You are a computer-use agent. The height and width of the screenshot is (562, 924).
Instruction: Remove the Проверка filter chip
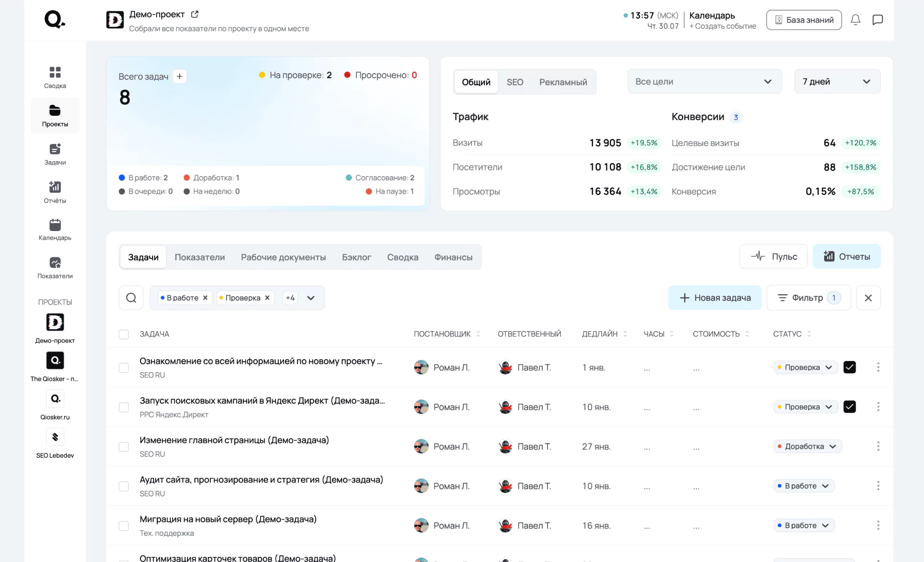[267, 298]
